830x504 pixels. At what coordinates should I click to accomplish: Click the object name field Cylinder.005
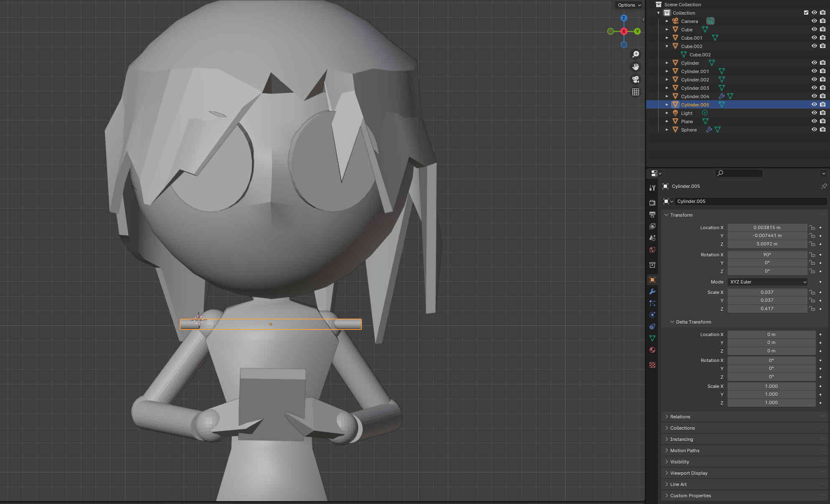point(750,201)
